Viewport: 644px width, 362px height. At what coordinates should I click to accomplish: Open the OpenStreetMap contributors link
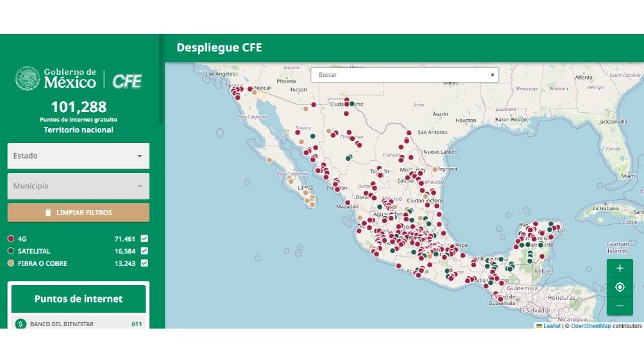point(590,326)
